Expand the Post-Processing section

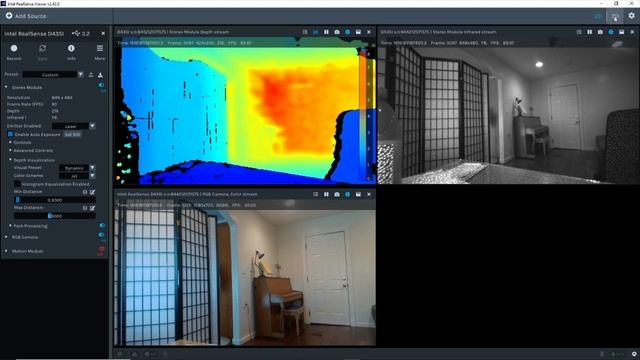(x=11, y=226)
